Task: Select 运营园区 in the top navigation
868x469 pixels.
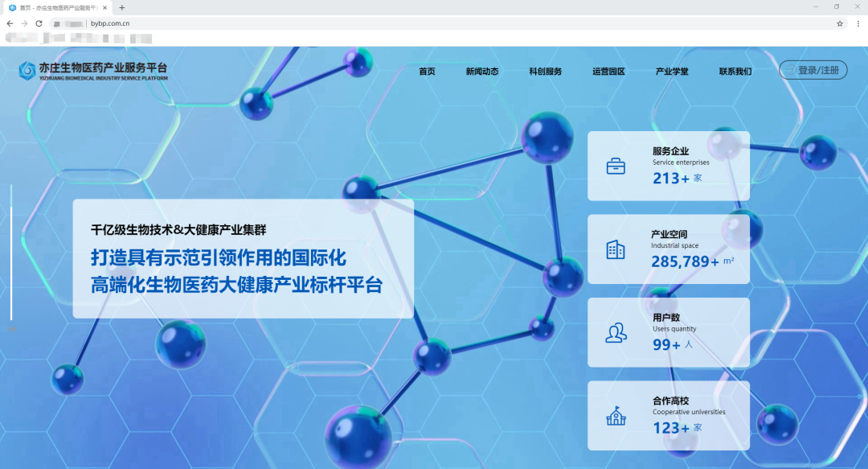Action: 608,71
